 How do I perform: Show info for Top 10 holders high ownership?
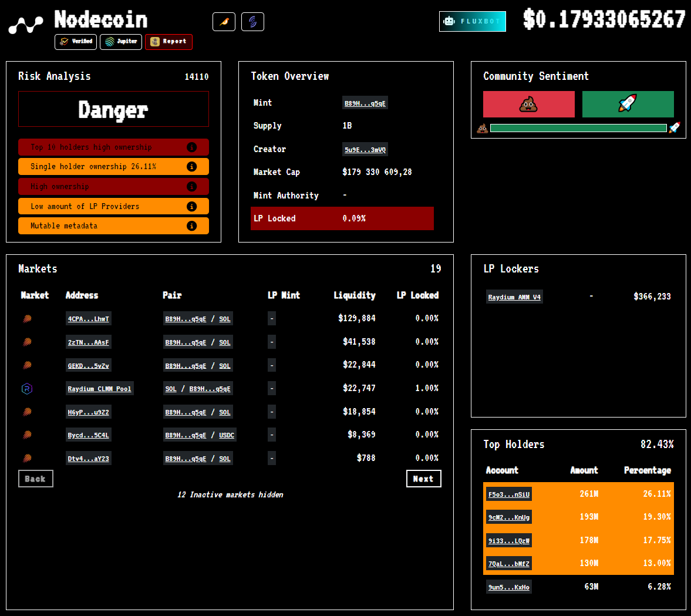coord(192,147)
